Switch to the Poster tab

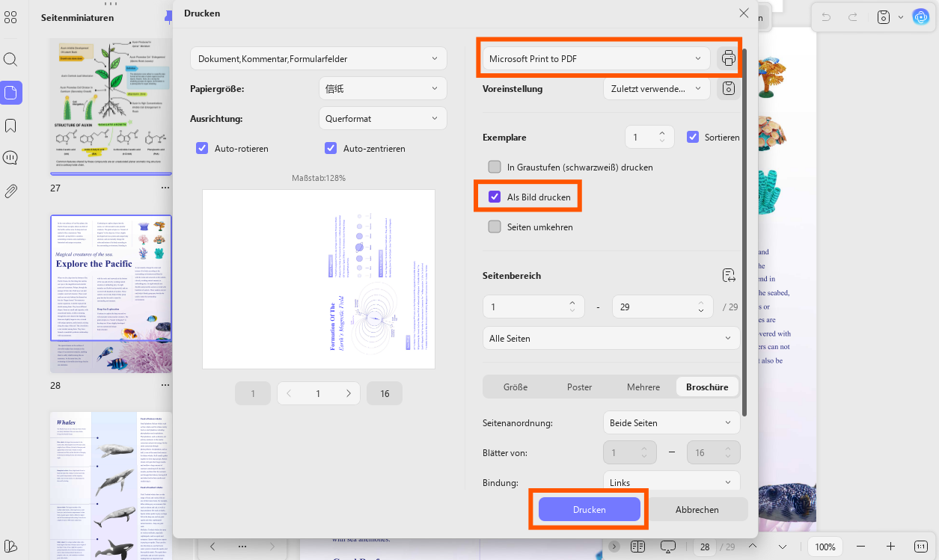tap(579, 387)
